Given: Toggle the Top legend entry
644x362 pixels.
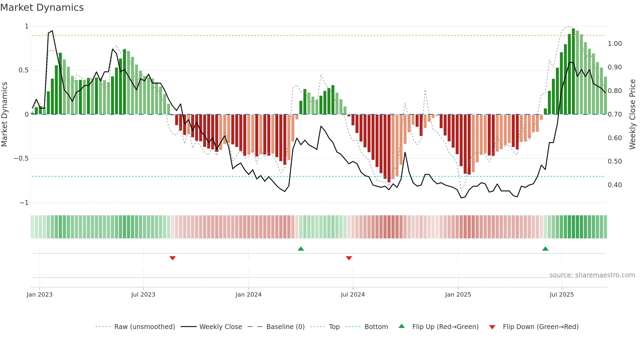Looking at the screenshot, I should (325, 327).
